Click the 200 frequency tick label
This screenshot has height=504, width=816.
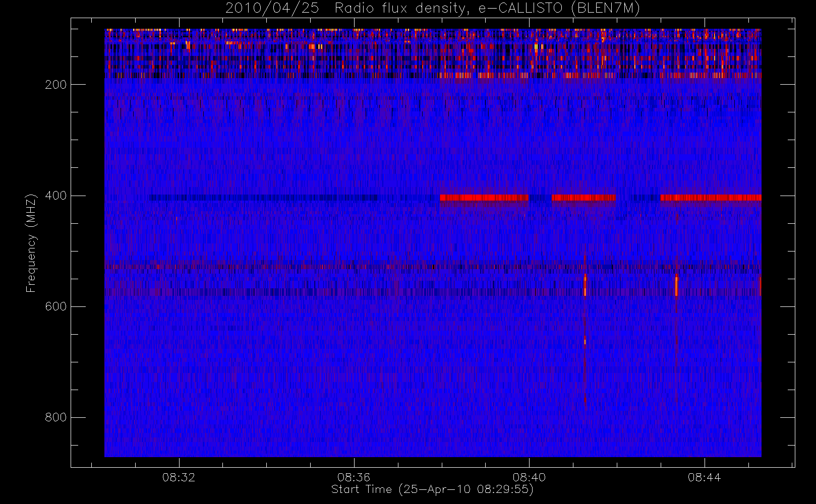(56, 85)
